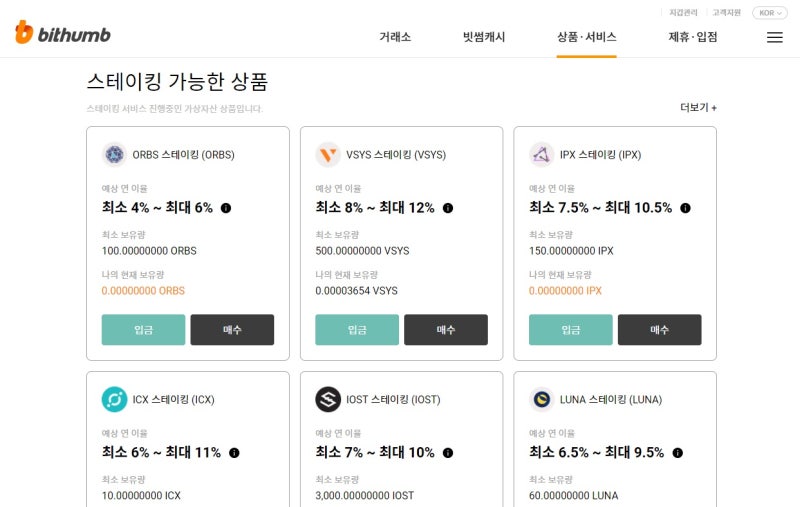Open the hamburger menu icon
The width and height of the screenshot is (800, 507).
pos(774,37)
